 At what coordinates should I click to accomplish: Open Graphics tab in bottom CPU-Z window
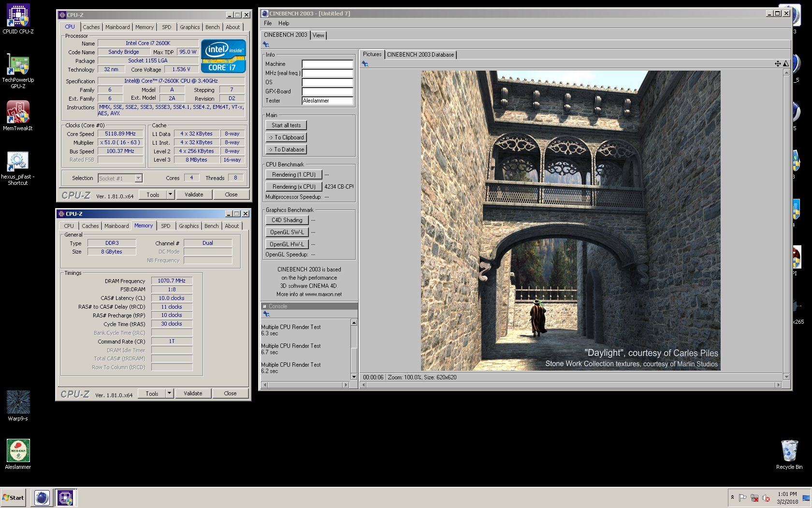(188, 226)
